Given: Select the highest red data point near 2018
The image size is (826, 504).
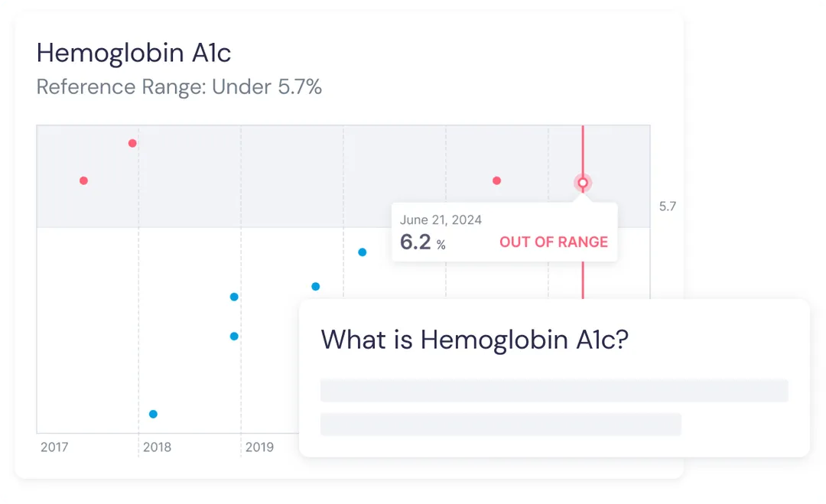Looking at the screenshot, I should 132,142.
